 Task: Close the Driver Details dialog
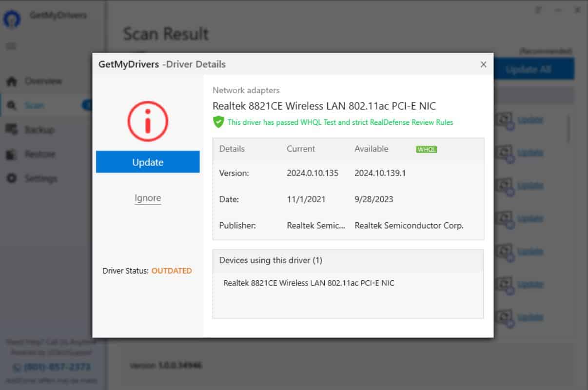click(483, 64)
